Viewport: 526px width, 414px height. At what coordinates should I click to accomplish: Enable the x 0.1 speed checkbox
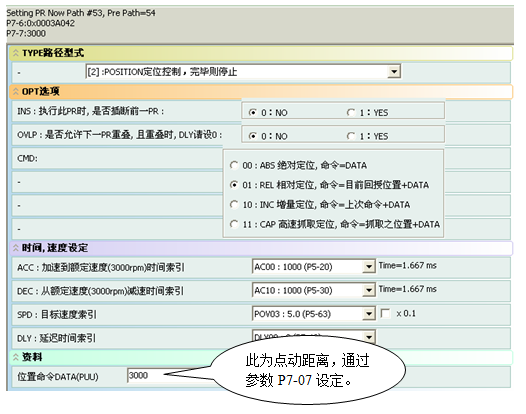(x=385, y=314)
